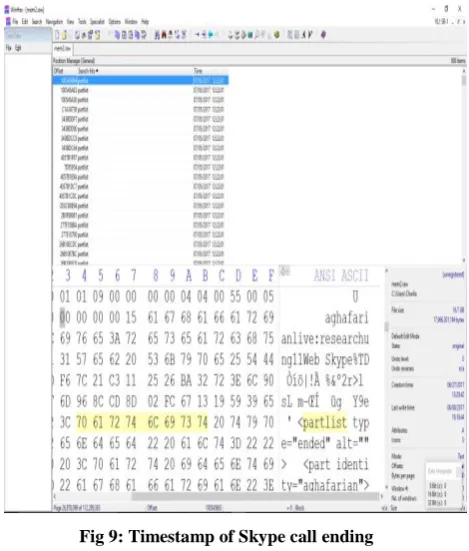Click hex column header 8
469x551 pixels.
[155, 276]
